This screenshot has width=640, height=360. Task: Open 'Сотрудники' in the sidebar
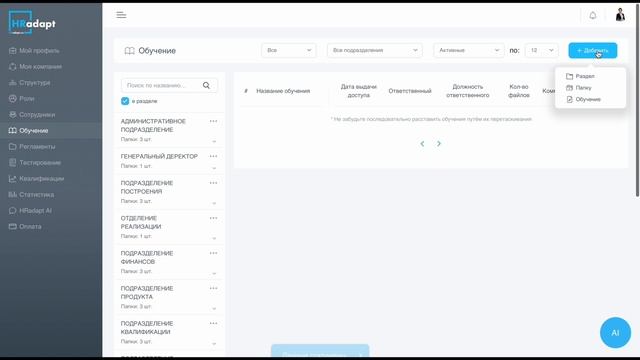click(x=32, y=115)
